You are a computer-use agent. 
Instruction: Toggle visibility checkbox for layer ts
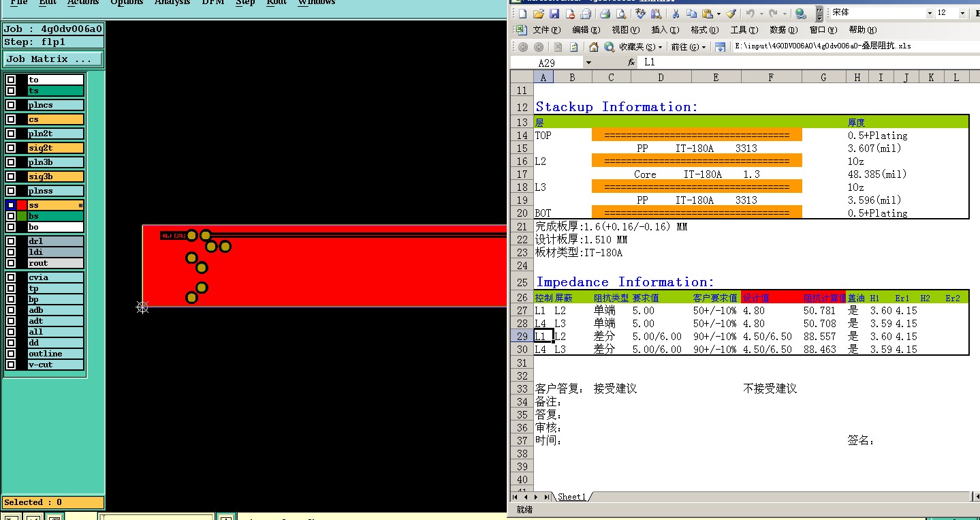click(x=11, y=91)
